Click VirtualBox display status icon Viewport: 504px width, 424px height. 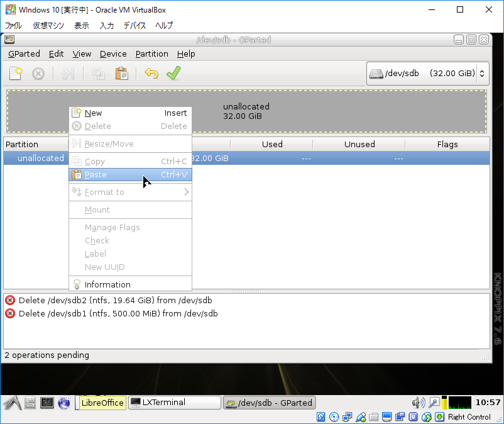click(386, 417)
